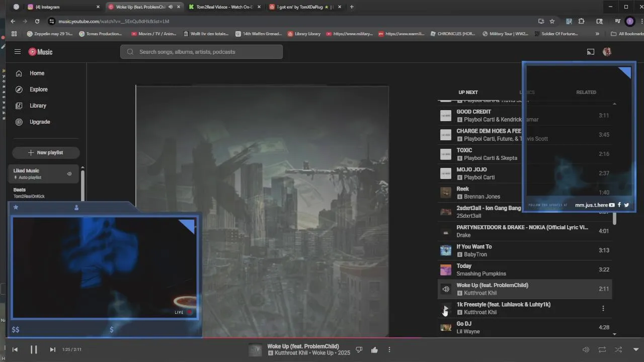Open a new browser tab
Screen dimensions: 644x362
point(352,7)
